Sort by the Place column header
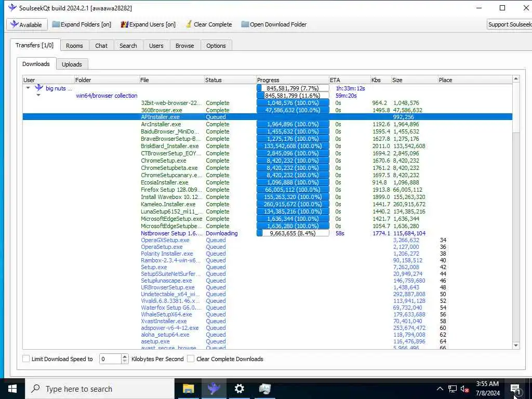The width and height of the screenshot is (532, 399). [x=475, y=80]
